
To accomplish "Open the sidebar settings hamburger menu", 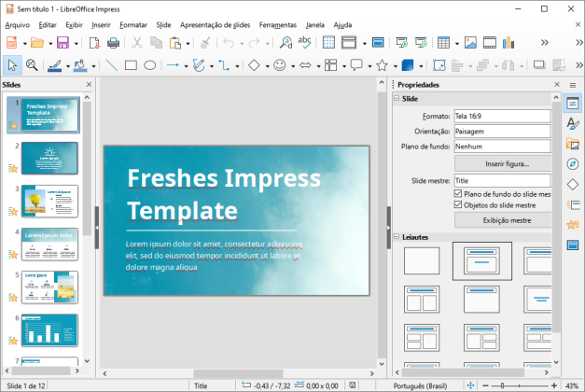I will 573,85.
